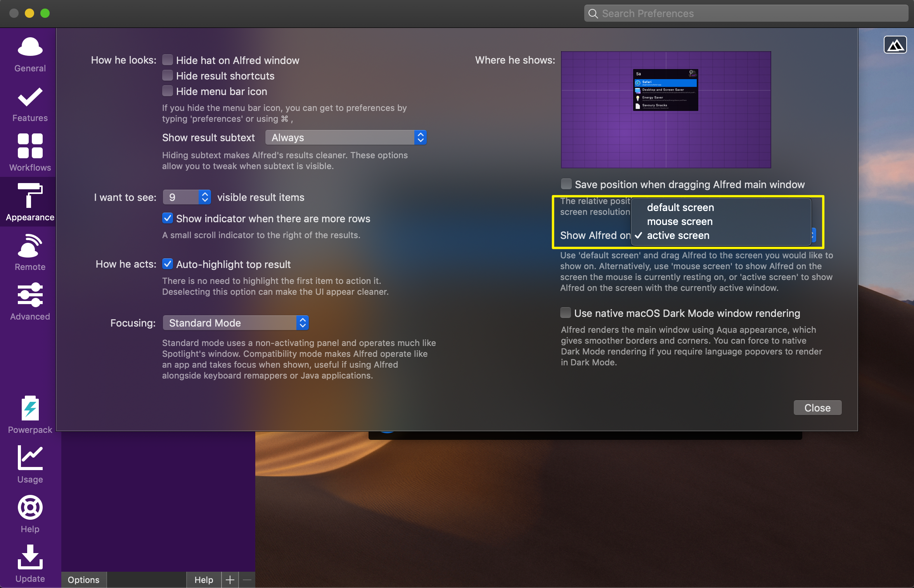Enable Save position when dragging checkbox

click(x=566, y=184)
